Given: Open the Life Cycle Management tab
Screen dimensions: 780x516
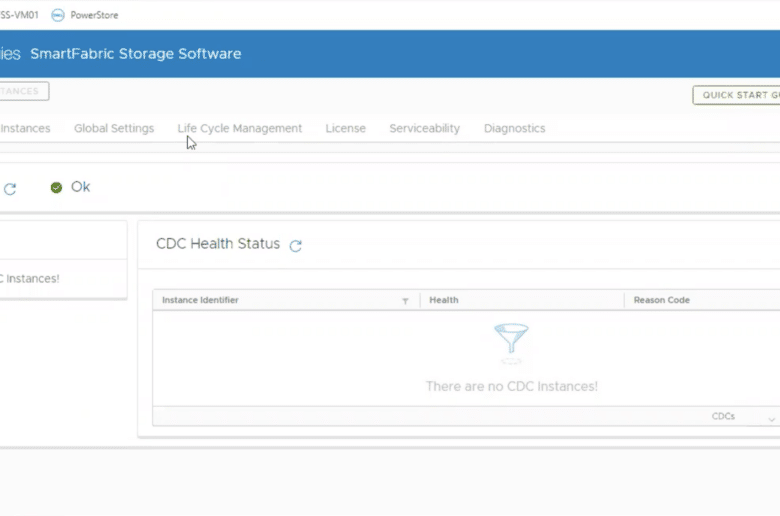Looking at the screenshot, I should click(240, 128).
